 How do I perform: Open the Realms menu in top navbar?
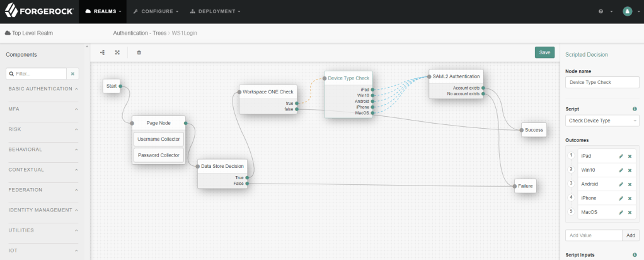coord(103,11)
